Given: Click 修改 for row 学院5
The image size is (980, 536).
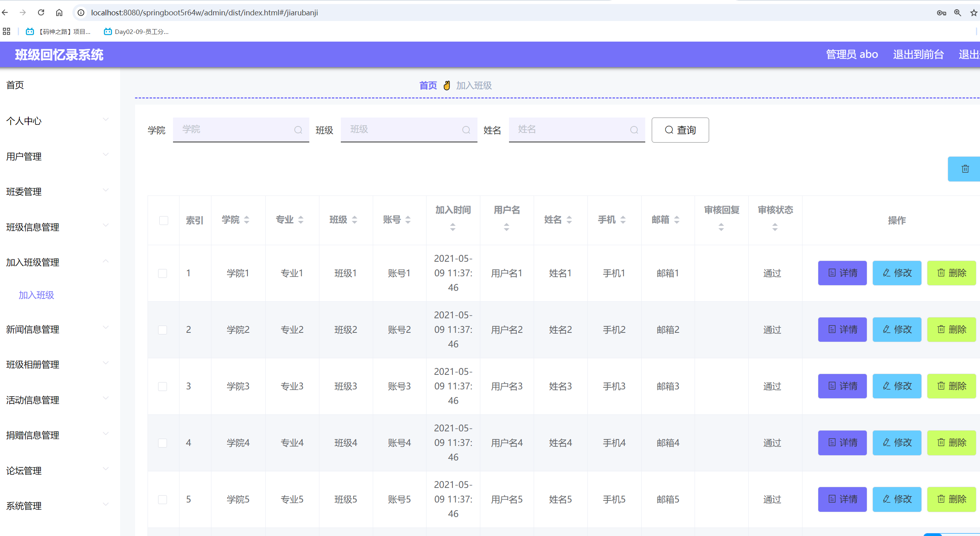Looking at the screenshot, I should pyautogui.click(x=897, y=499).
